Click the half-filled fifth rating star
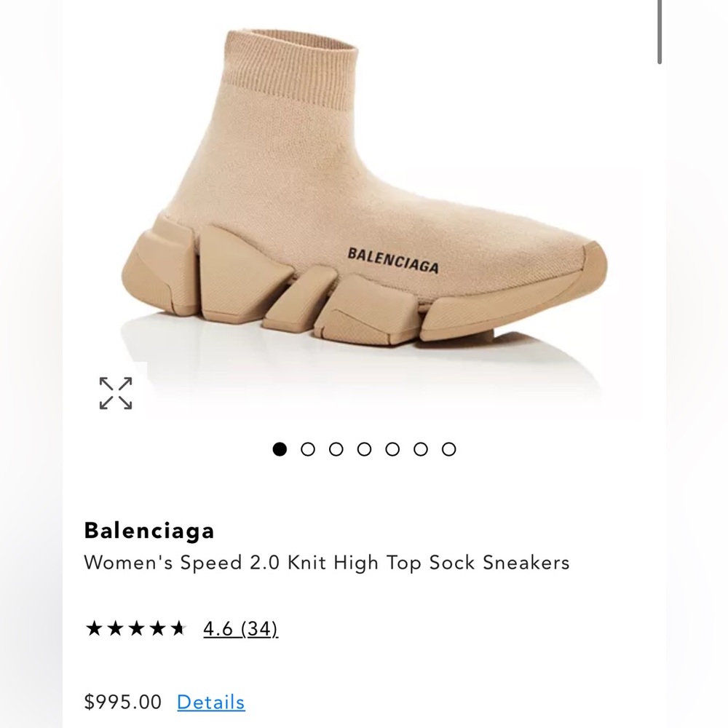The width and height of the screenshot is (728, 728). coord(180,627)
